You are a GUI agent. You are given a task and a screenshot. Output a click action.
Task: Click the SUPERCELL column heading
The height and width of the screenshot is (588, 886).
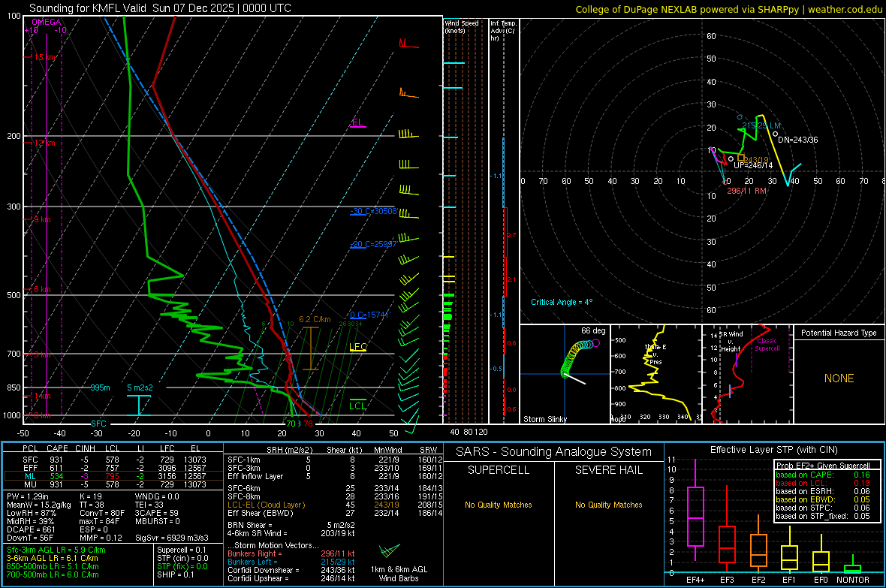point(499,470)
